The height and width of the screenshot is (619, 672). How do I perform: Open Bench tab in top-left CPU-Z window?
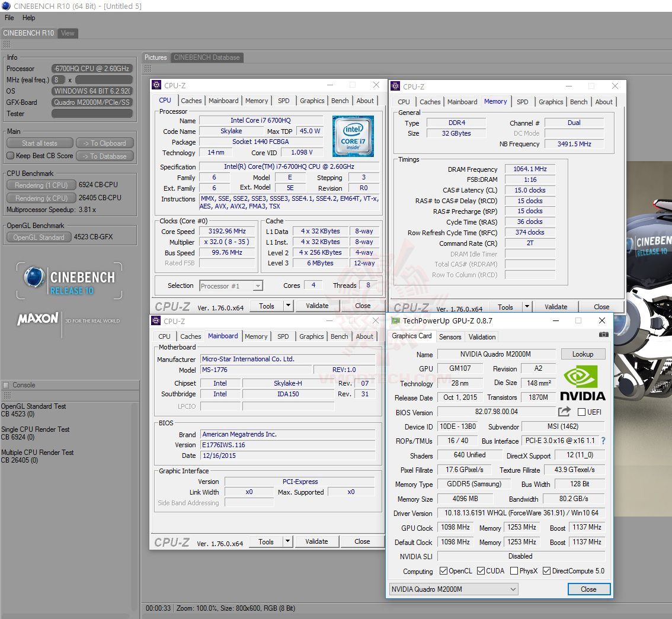click(x=340, y=101)
